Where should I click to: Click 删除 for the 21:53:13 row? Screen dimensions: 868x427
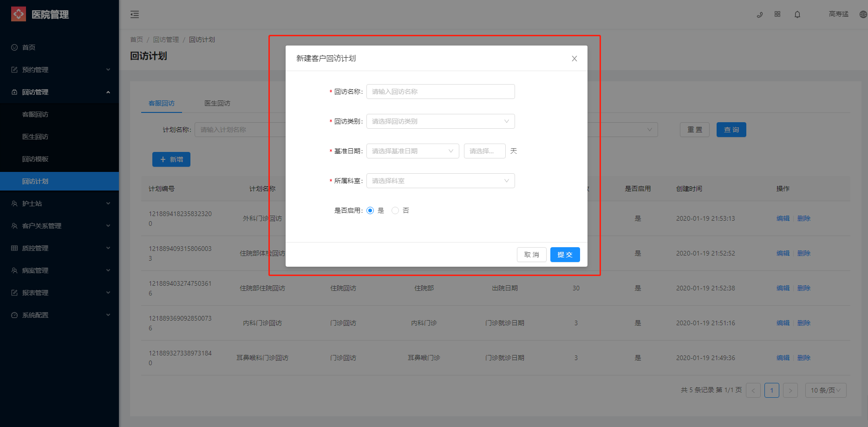(x=804, y=218)
